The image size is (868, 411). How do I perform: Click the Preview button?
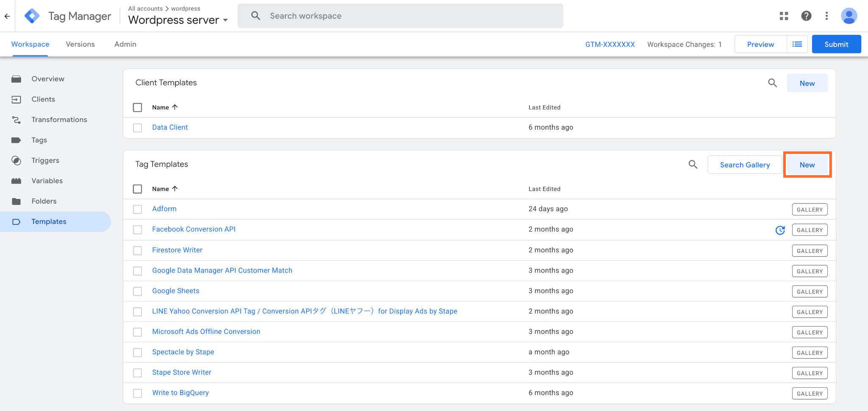[760, 44]
